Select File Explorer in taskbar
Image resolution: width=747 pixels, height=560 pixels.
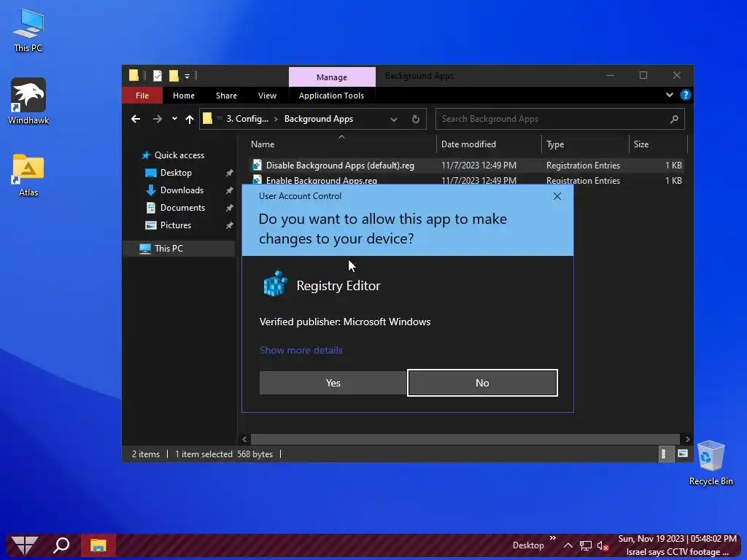pyautogui.click(x=98, y=545)
